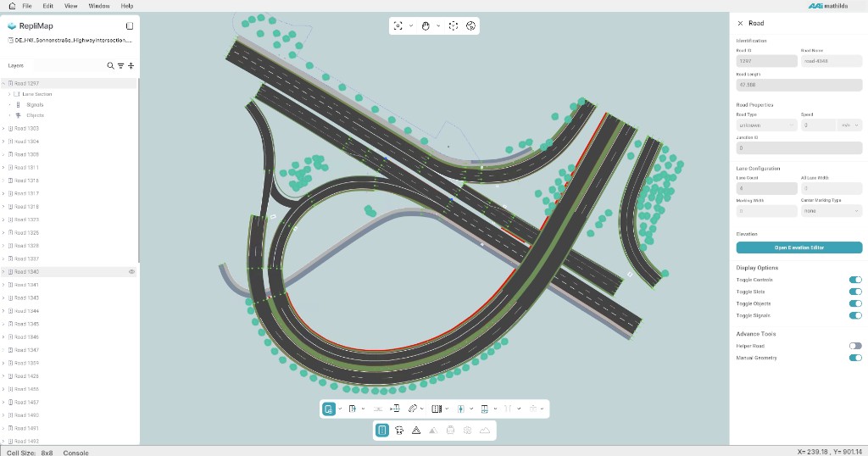Turn off Manual Geometry switch
868x456 pixels.
(x=855, y=358)
